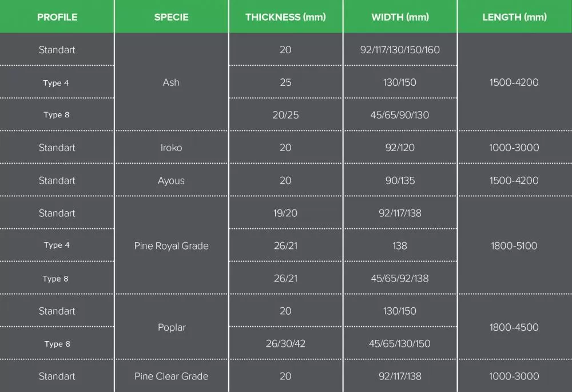Click thickness value 19/20

(285, 213)
